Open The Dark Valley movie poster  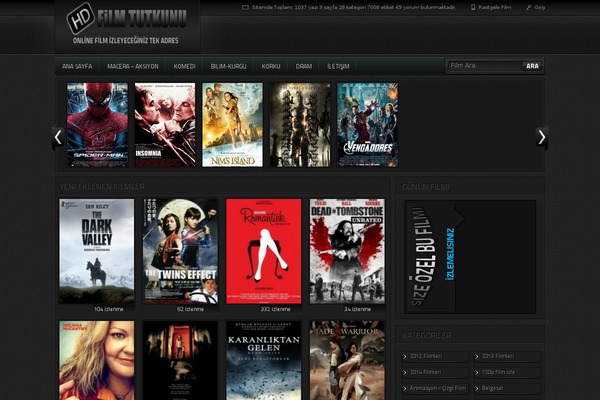pos(97,251)
